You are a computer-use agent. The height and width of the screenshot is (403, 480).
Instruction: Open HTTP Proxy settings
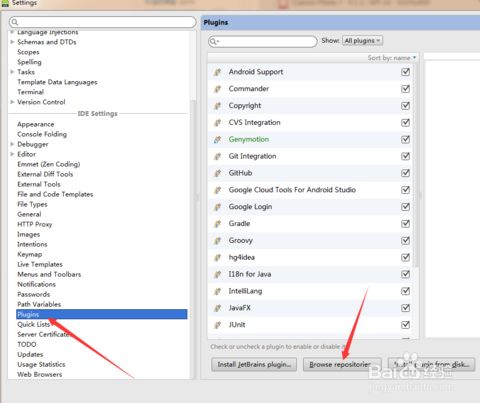click(x=35, y=224)
